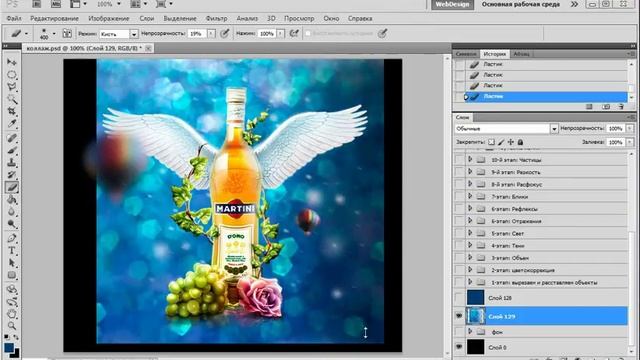Launch Mini Bridge from application bar
Screen dimensions: 640x360
tap(56, 4)
